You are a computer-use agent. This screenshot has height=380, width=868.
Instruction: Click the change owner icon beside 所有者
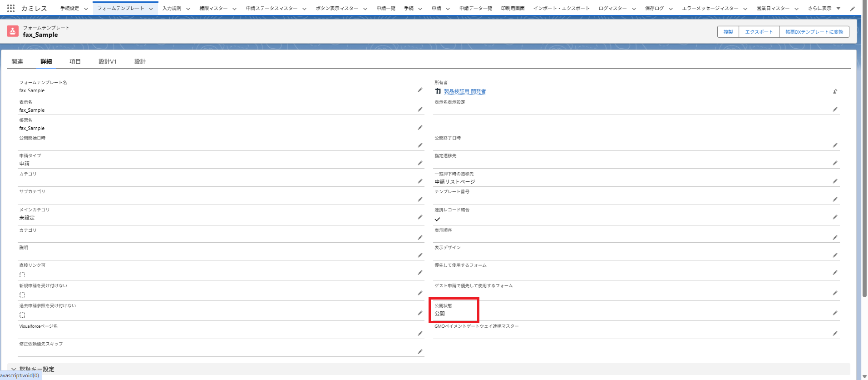click(x=835, y=91)
